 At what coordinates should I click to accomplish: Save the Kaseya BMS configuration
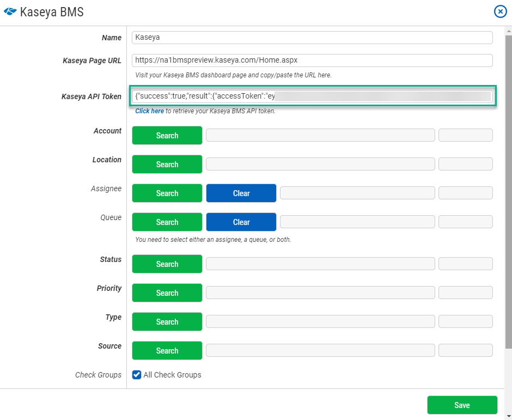(462, 405)
